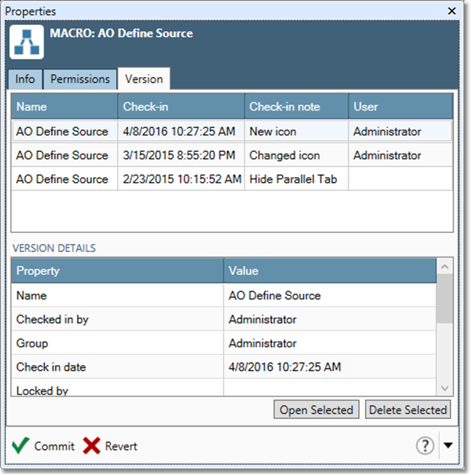Close the Properties window
471x476 pixels.
452,11
